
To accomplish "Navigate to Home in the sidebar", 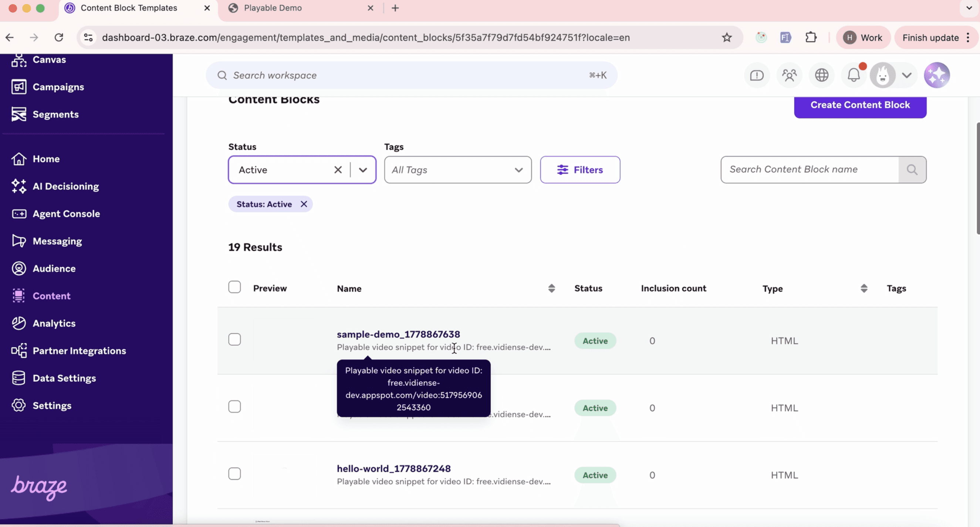I will point(36,159).
